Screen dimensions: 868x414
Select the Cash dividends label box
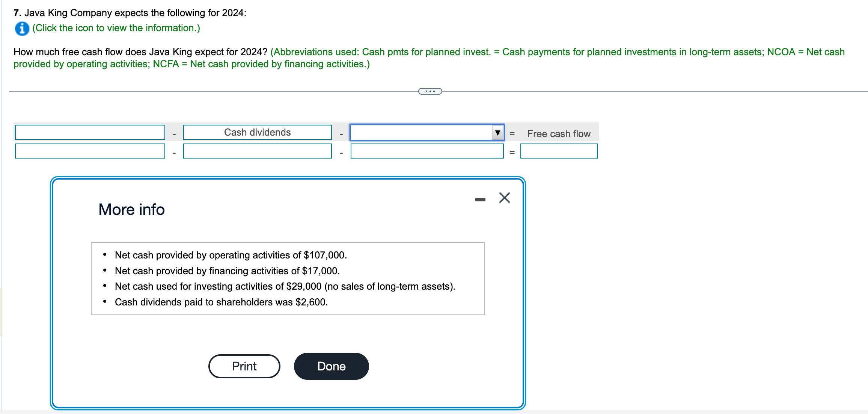click(x=257, y=132)
